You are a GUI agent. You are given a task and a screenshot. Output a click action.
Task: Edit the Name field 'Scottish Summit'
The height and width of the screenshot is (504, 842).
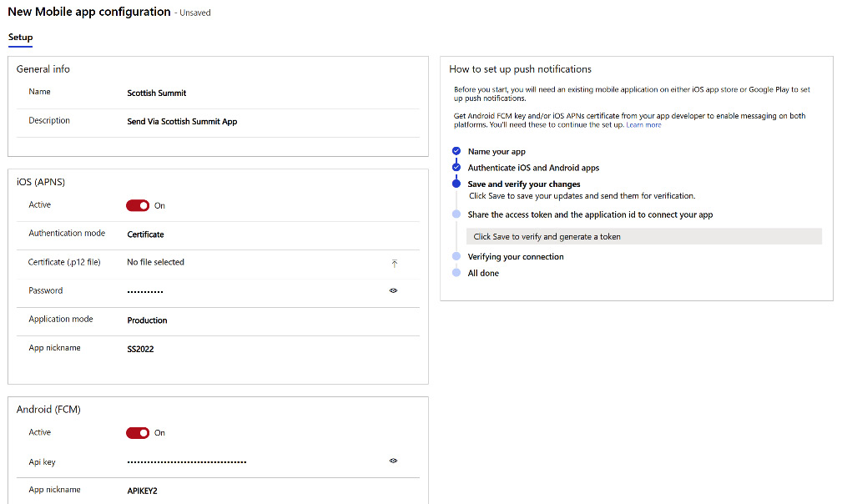point(156,93)
